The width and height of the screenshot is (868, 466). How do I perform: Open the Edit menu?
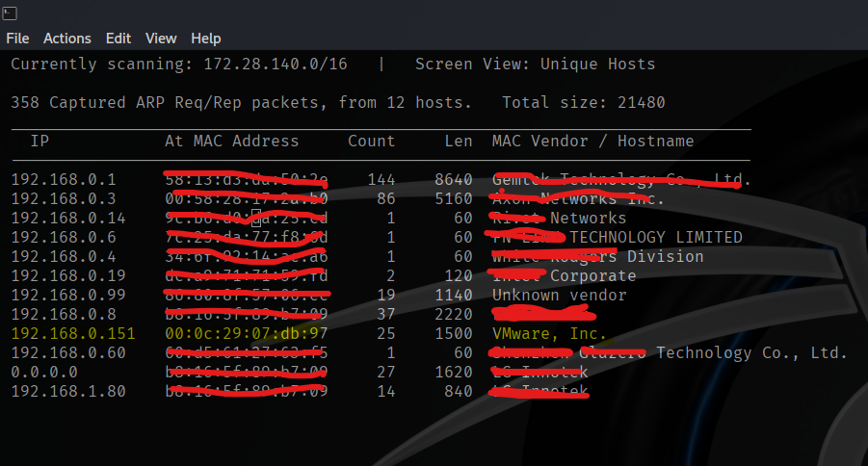[x=118, y=39]
